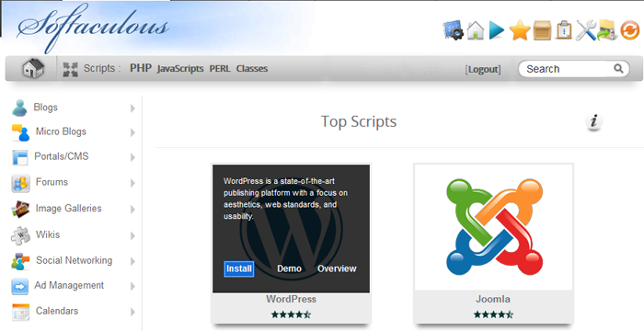
Task: Open the blue play demos icon
Action: pos(496,30)
